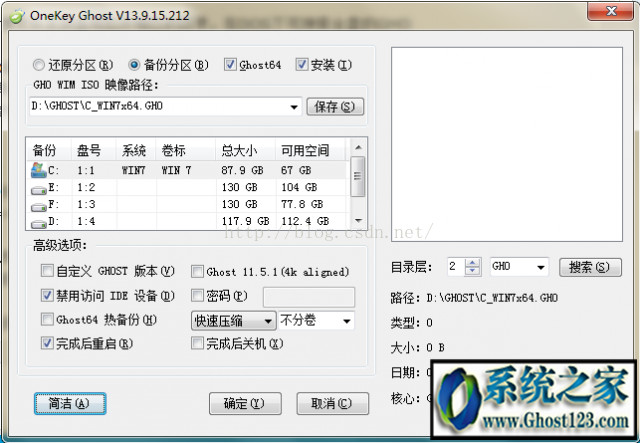Click the partition list scrollbar thumb

tap(358, 176)
